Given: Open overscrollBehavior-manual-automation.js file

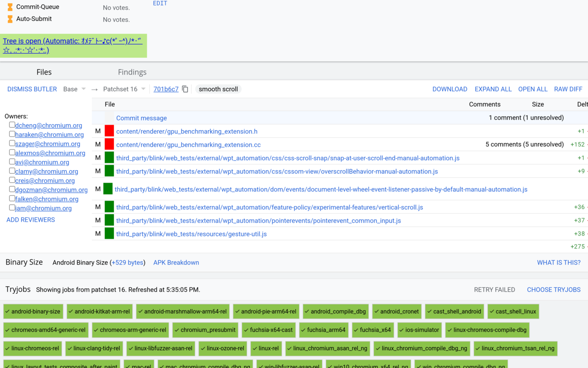Looking at the screenshot, I should (x=277, y=172).
